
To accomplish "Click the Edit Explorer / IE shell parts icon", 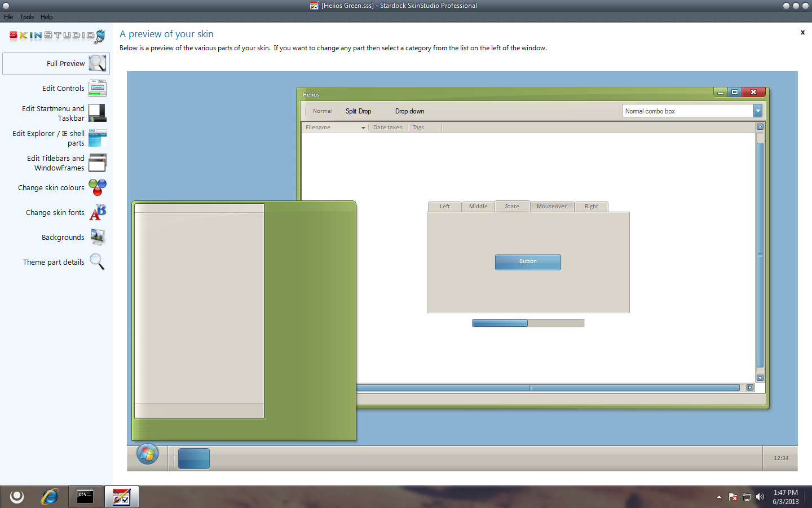I will 97,138.
